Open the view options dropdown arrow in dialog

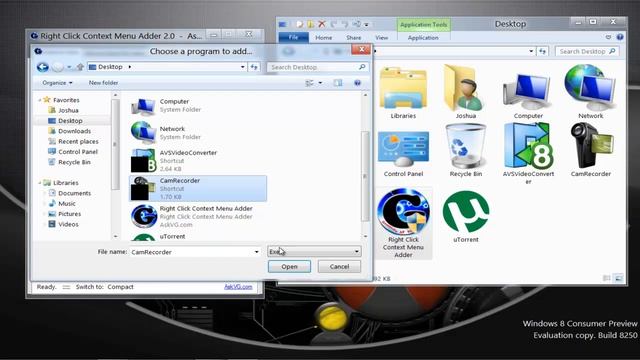click(x=320, y=83)
